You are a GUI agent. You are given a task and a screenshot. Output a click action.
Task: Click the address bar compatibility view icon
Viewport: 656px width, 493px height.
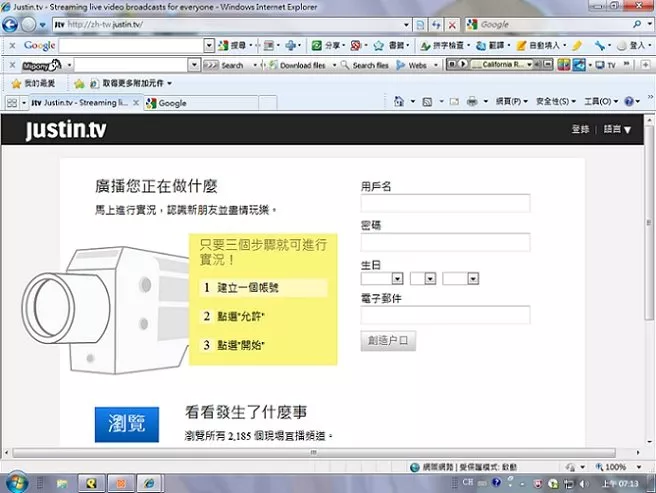click(x=420, y=25)
